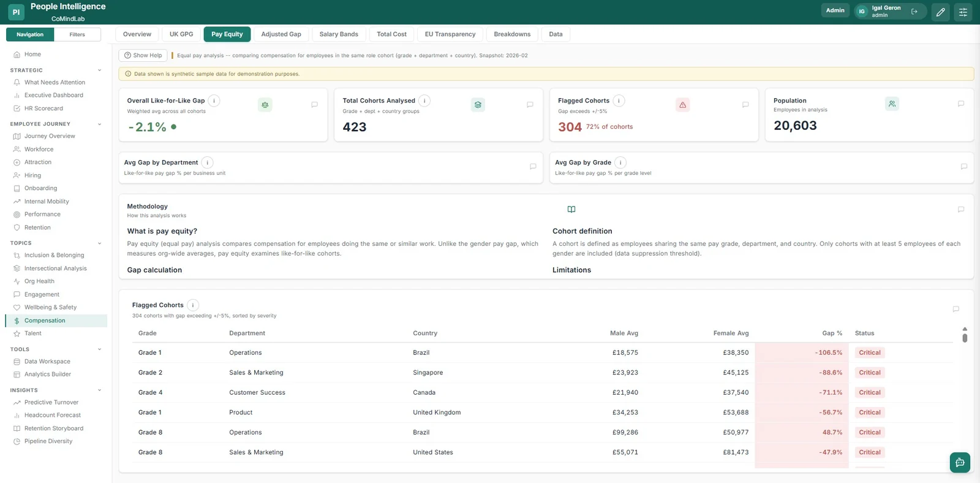Click the Customer Success department cell

click(x=257, y=393)
